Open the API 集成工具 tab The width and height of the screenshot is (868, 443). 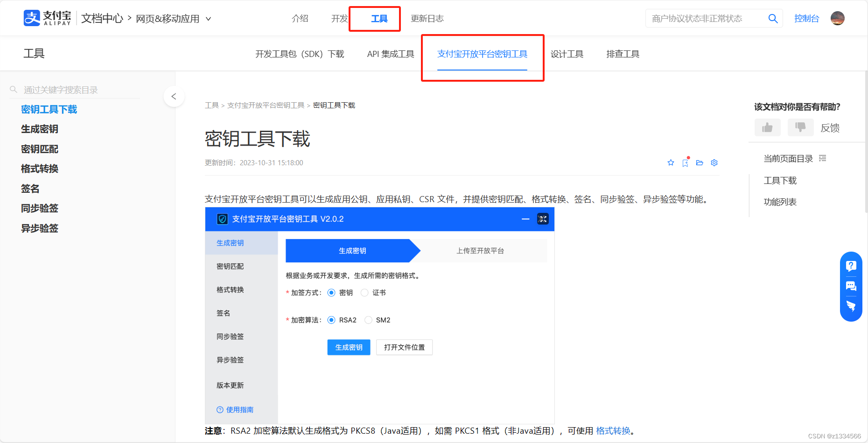coord(391,54)
